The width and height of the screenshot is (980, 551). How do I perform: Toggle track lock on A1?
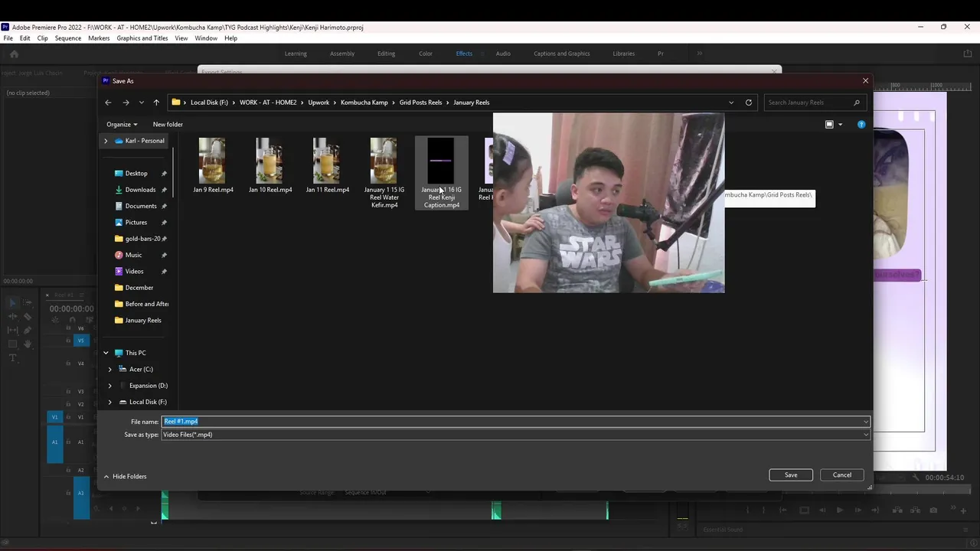(68, 442)
